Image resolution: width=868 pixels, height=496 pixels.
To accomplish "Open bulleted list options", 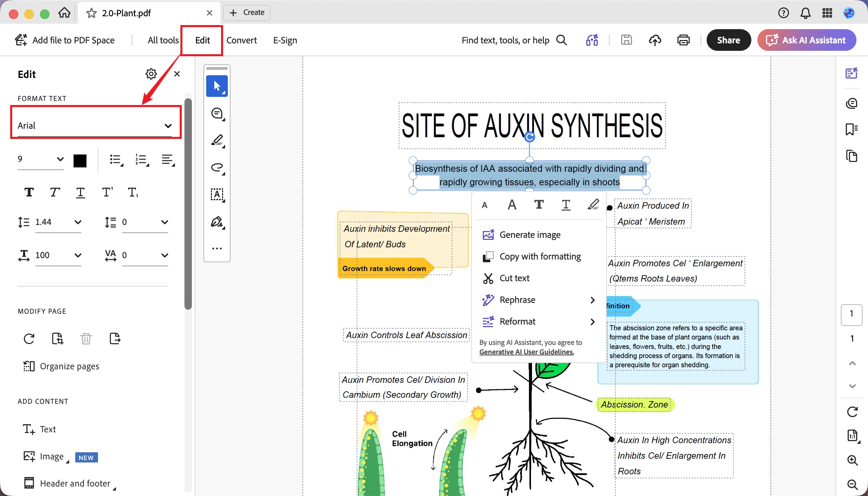I will tap(116, 160).
